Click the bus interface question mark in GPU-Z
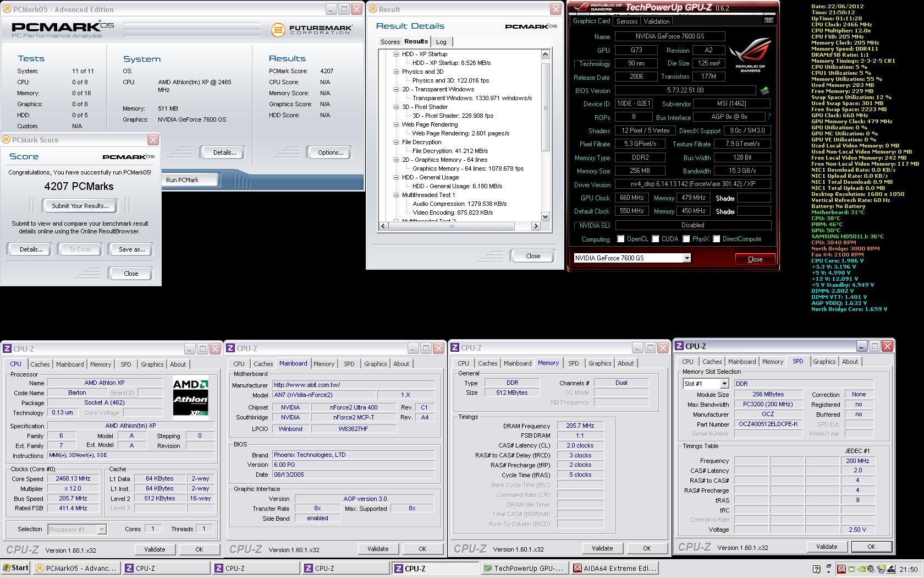This screenshot has width=924, height=578. (769, 117)
